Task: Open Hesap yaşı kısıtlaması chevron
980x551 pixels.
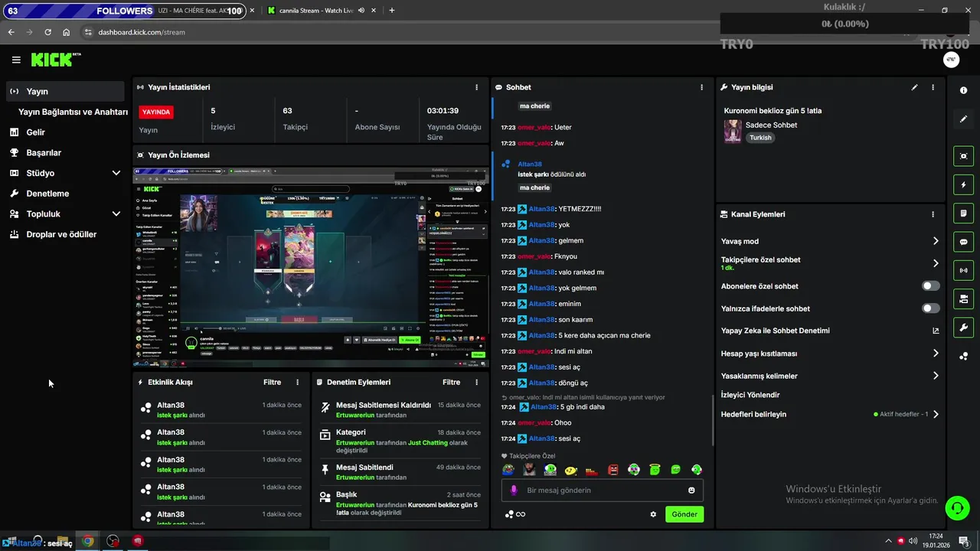Action: pyautogui.click(x=936, y=354)
